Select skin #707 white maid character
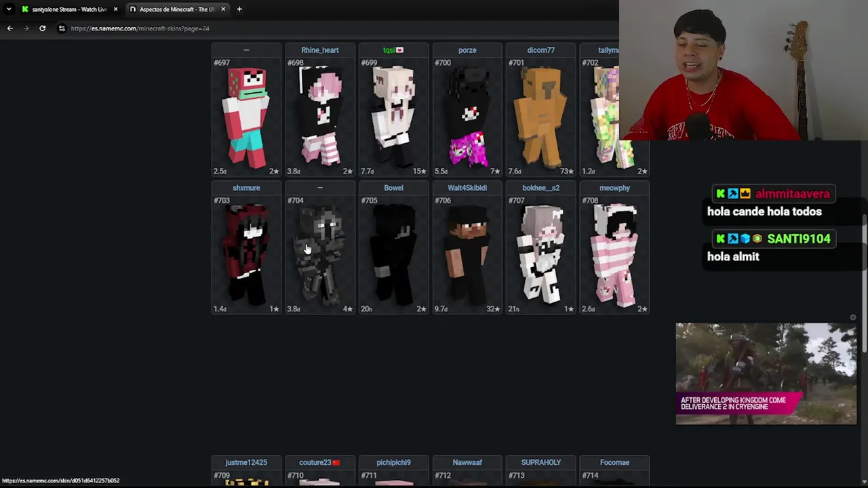Image resolution: width=868 pixels, height=488 pixels. [540, 254]
